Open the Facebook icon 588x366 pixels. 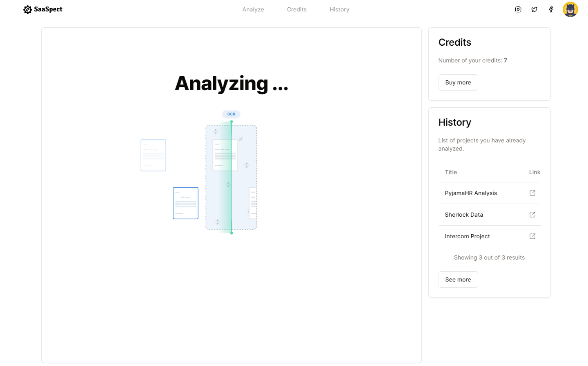551,9
